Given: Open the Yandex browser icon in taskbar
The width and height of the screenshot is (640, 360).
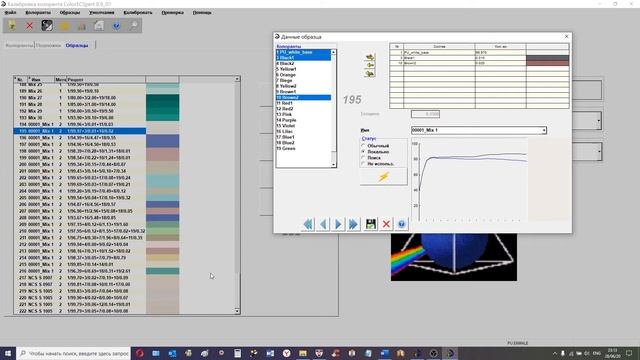Looking at the screenshot, I should 287,353.
